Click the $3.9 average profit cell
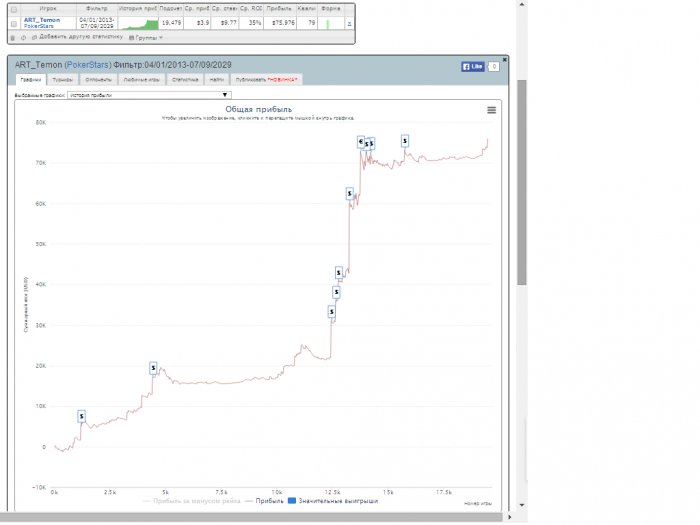This screenshot has height=525, width=700. [x=197, y=23]
